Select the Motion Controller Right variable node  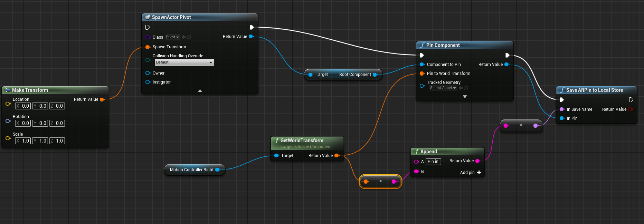(x=195, y=170)
